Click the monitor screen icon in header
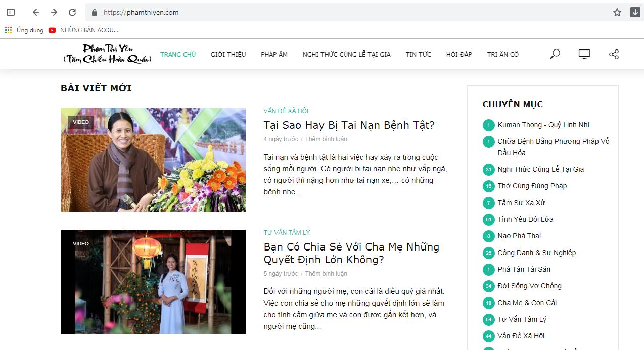The image size is (644, 350). coord(584,54)
